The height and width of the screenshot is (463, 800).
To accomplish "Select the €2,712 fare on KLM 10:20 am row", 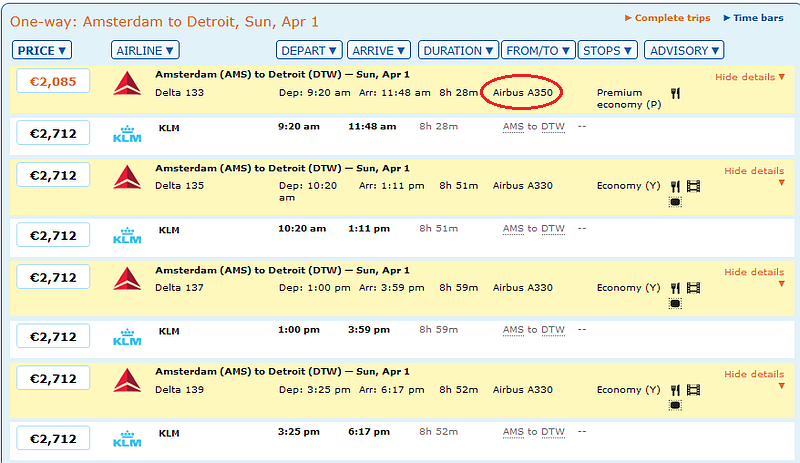I will 53,235.
